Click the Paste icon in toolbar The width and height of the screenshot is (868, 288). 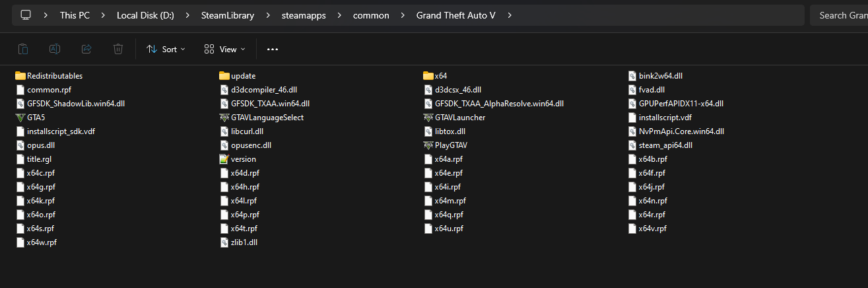click(x=23, y=49)
